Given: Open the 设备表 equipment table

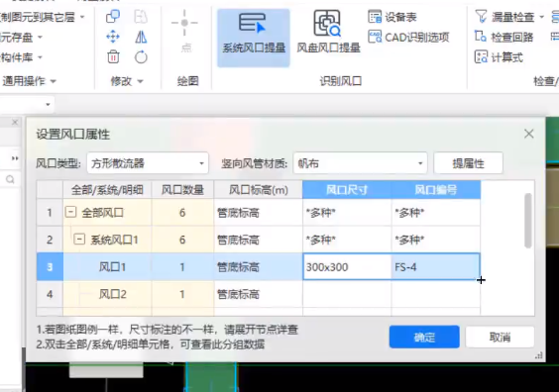Looking at the screenshot, I should pos(392,17).
